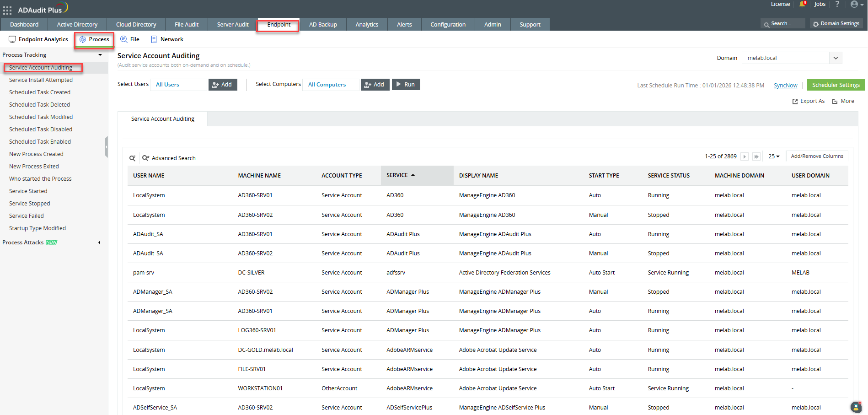Collapse the Process Tracking section
Image resolution: width=868 pixels, height=415 pixels.
tap(100, 55)
